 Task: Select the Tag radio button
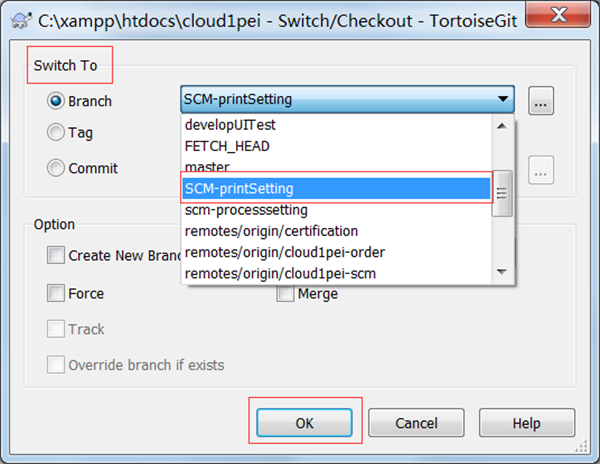tap(56, 132)
